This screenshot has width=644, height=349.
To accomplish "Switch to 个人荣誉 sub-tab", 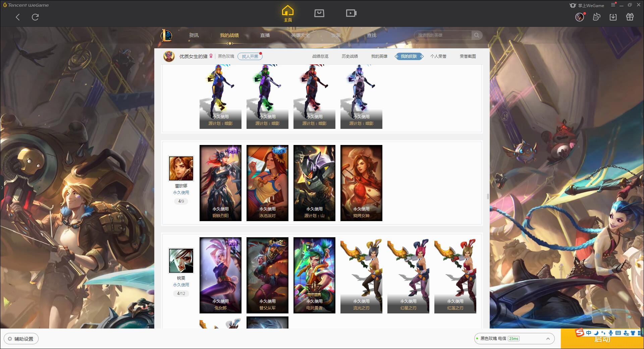I will [x=438, y=56].
